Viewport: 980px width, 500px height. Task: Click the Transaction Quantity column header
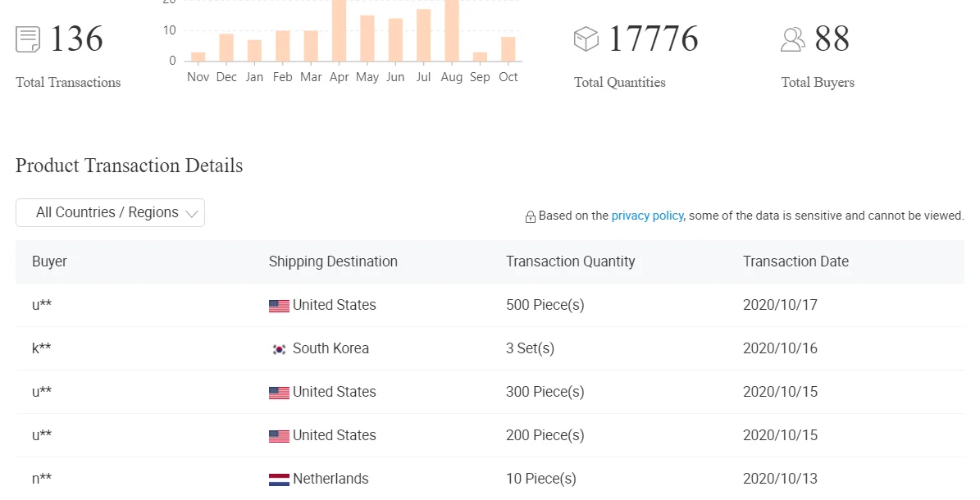click(570, 261)
